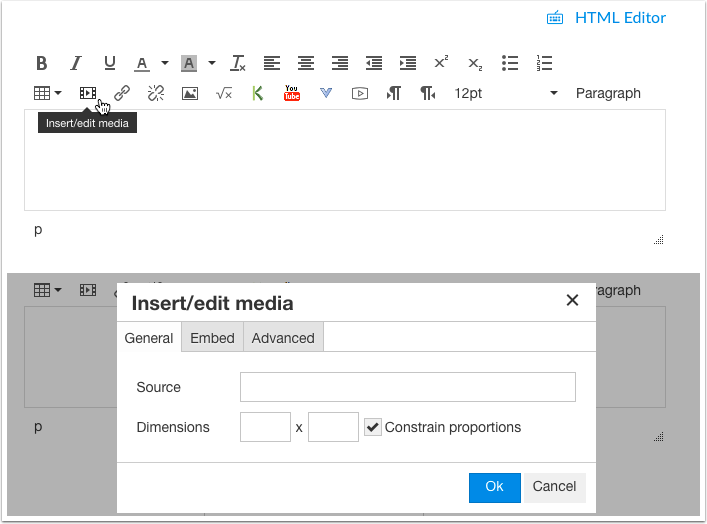Screen dimensions: 707x524
Task: Confirm media dialog with Ok
Action: tap(495, 487)
